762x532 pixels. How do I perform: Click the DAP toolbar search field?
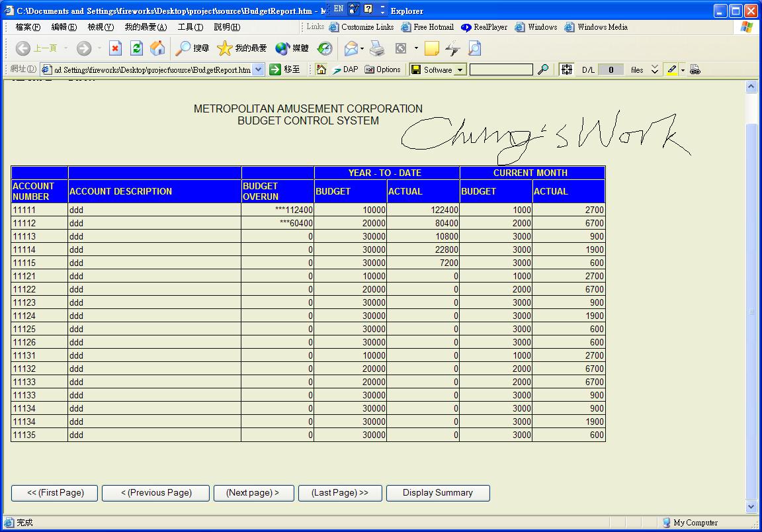click(x=501, y=69)
